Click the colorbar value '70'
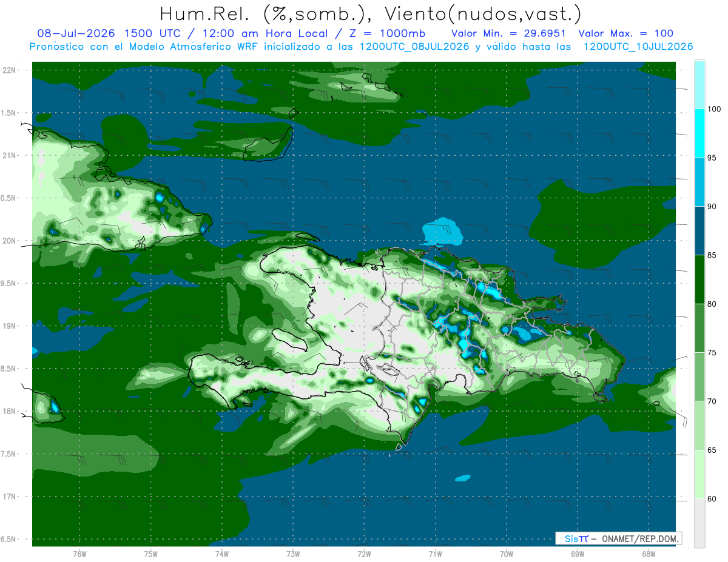Viewport: 728px width, 562px height. point(713,401)
